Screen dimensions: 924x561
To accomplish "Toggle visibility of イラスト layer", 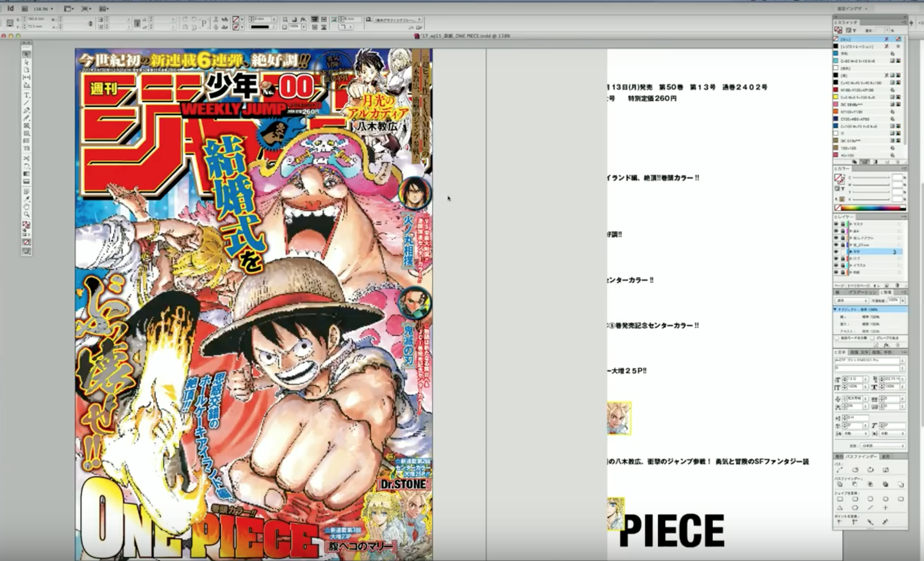I will click(836, 265).
